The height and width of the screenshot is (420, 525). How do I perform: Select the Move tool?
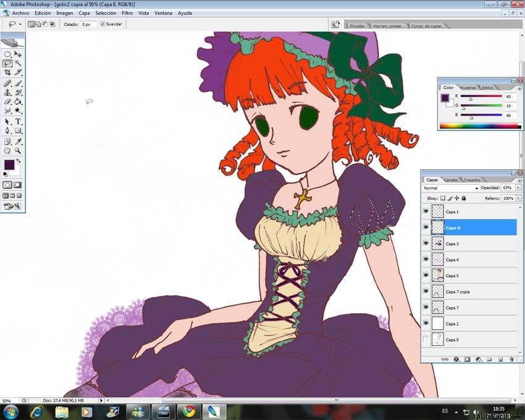[18, 54]
